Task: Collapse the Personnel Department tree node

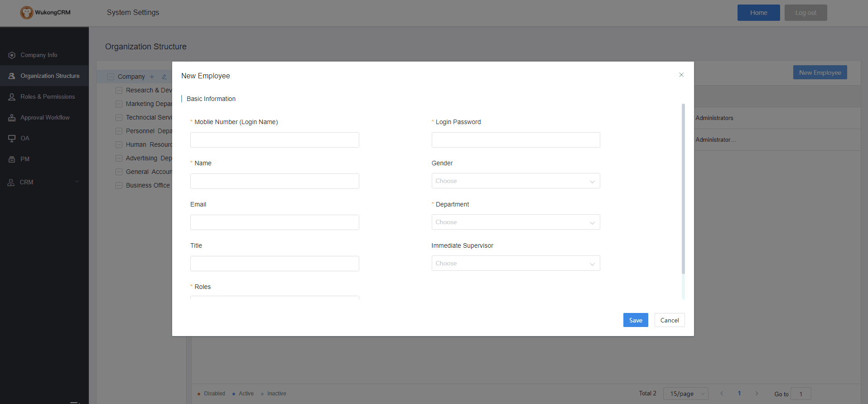Action: tap(119, 131)
